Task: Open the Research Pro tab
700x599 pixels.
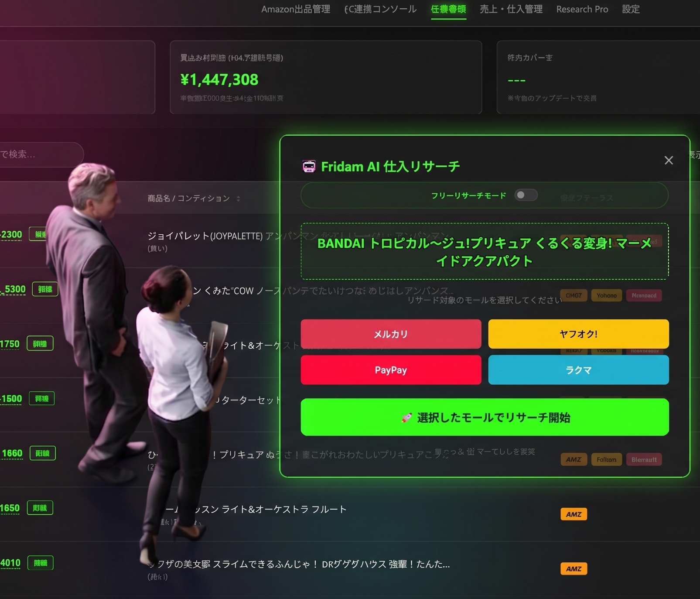Action: (582, 9)
